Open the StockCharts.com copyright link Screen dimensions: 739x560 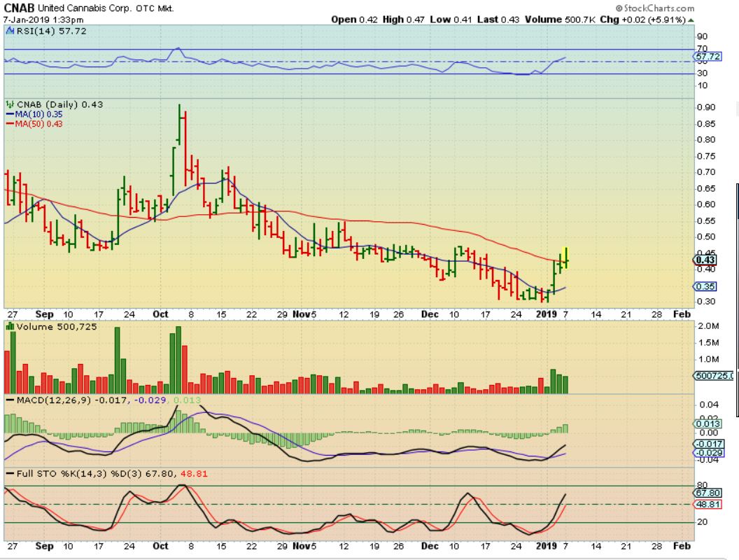click(655, 8)
